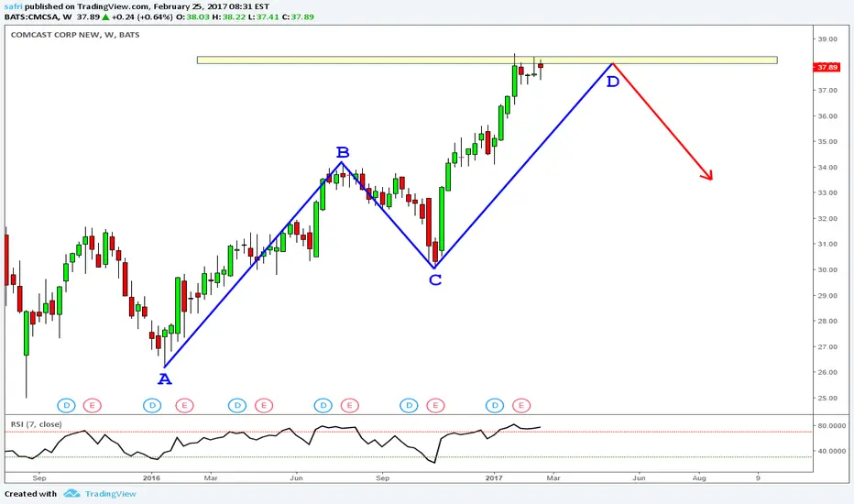This screenshot has height=504, width=854.
Task: Click the February 25, 2017 08:31 EST timestamp
Action: point(212,6)
